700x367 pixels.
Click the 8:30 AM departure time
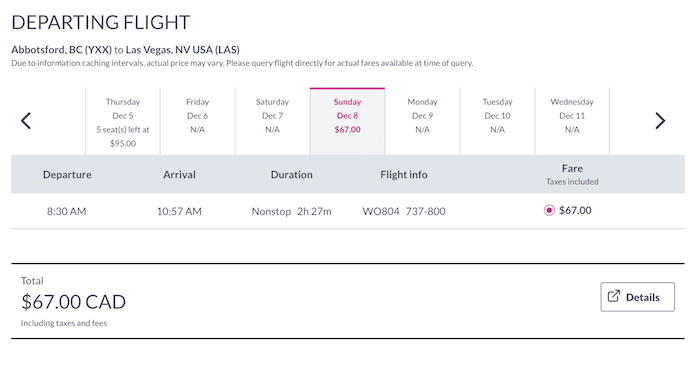(x=67, y=211)
